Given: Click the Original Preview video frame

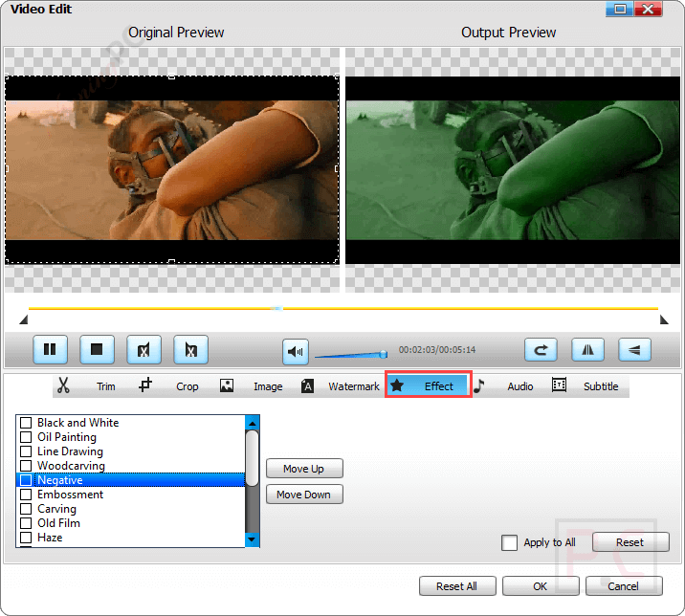Looking at the screenshot, I should (172, 170).
